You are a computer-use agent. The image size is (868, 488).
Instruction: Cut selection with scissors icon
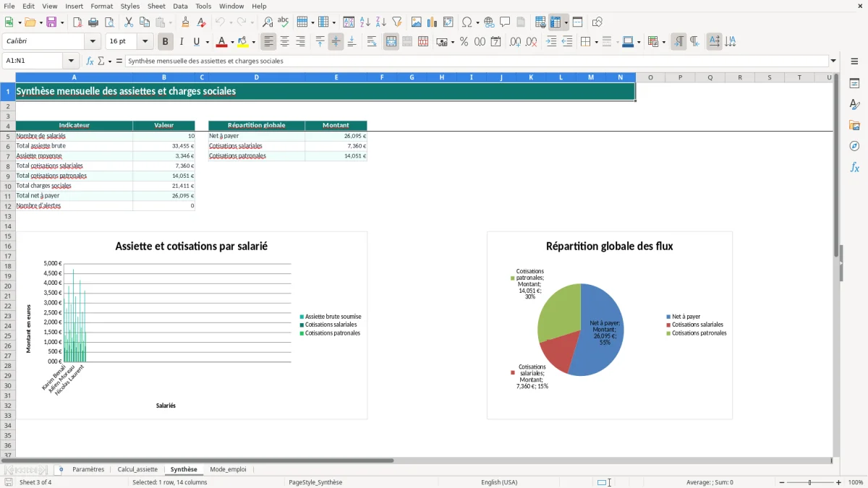tap(129, 22)
